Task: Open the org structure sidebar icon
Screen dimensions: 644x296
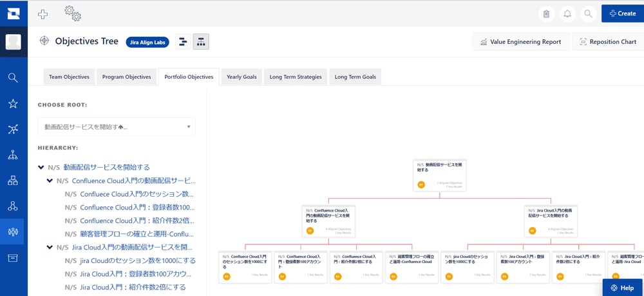Action: [x=13, y=181]
